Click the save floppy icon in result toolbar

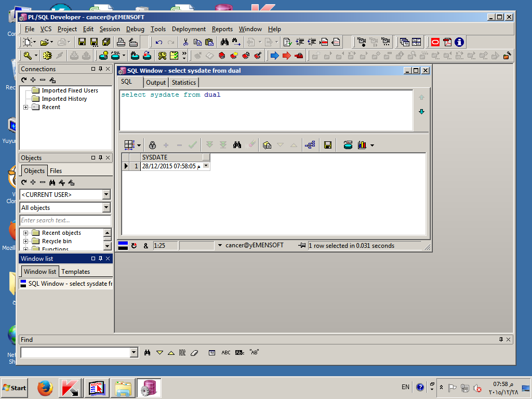[328, 145]
